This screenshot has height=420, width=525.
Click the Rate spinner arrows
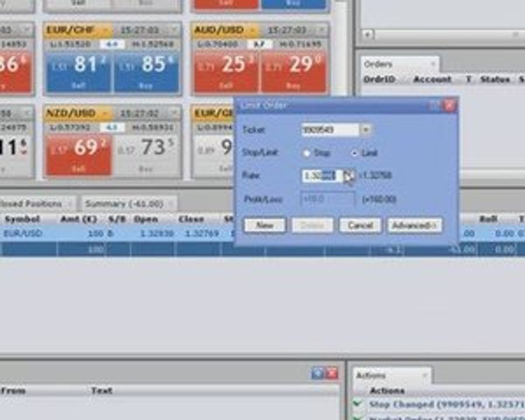click(x=348, y=176)
